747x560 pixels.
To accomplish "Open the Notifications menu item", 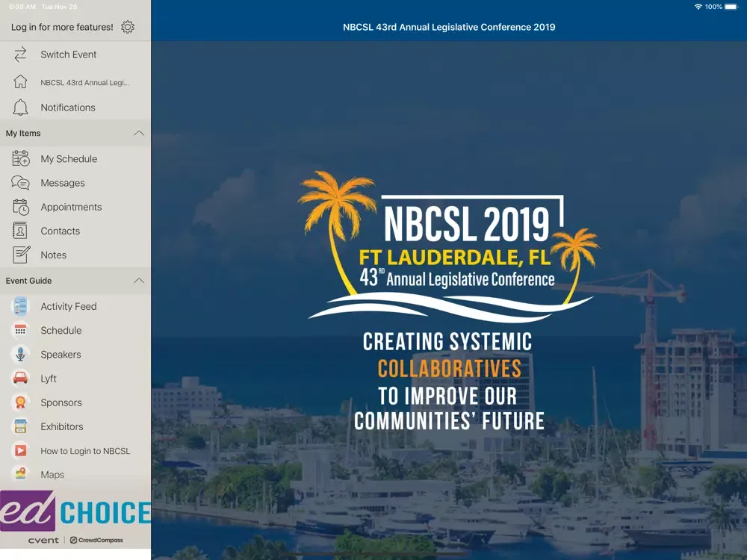I will click(75, 108).
